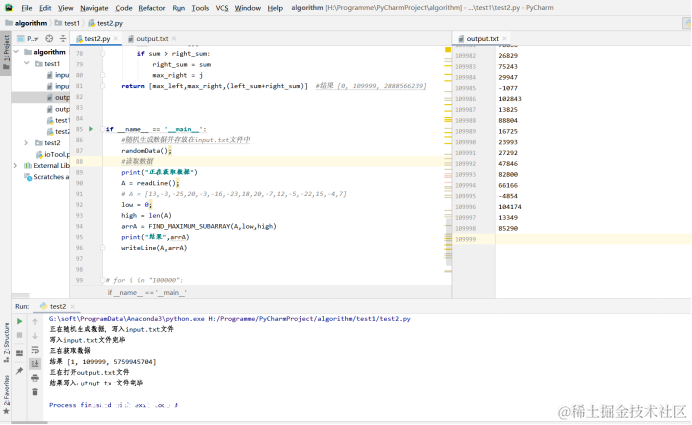Image resolution: width=692 pixels, height=425 pixels.
Task: Toggle the fold marker at line 78
Action: click(x=102, y=53)
